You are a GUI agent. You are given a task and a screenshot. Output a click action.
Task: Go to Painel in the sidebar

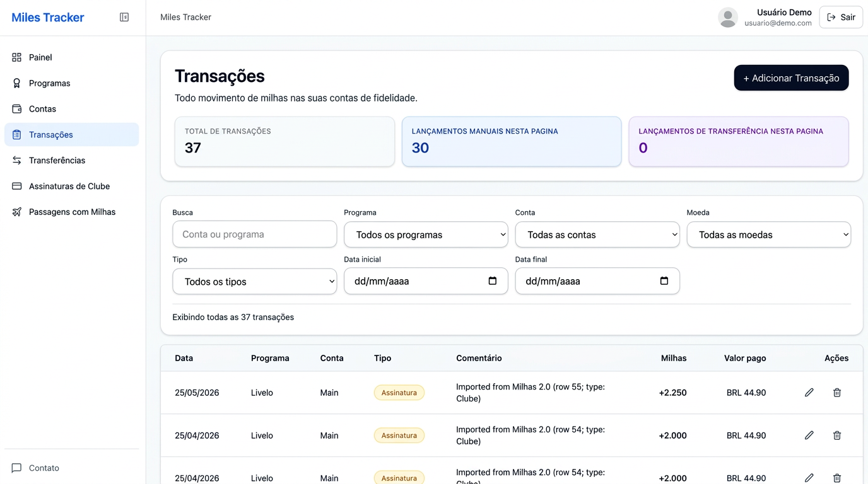(x=72, y=57)
